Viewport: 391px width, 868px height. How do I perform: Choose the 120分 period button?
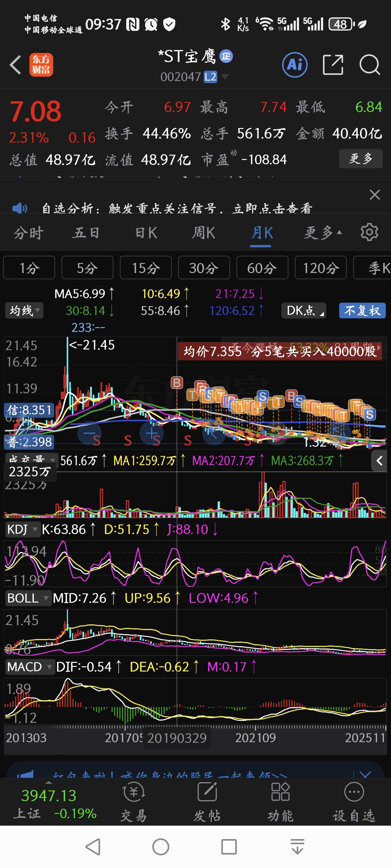pos(321,268)
